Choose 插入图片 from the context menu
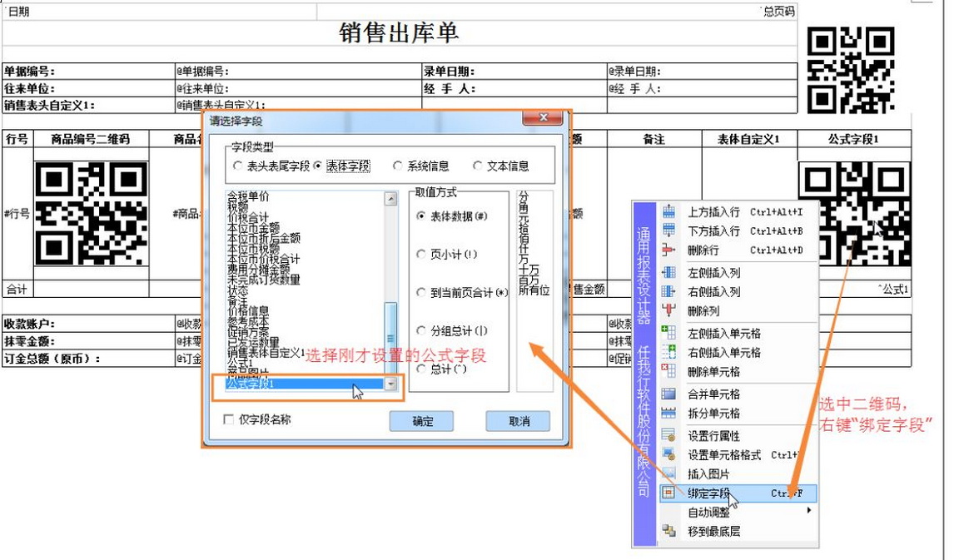 click(x=708, y=474)
